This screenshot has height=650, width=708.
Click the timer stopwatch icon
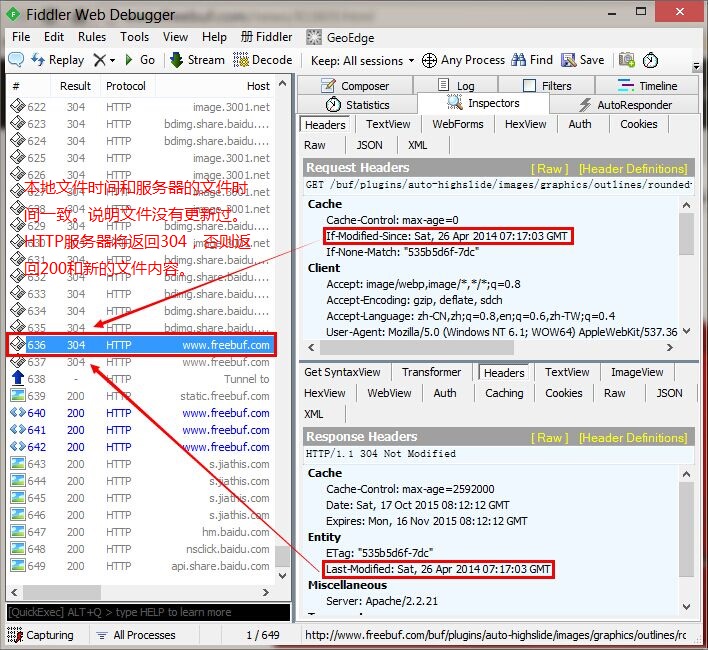pyautogui.click(x=650, y=60)
